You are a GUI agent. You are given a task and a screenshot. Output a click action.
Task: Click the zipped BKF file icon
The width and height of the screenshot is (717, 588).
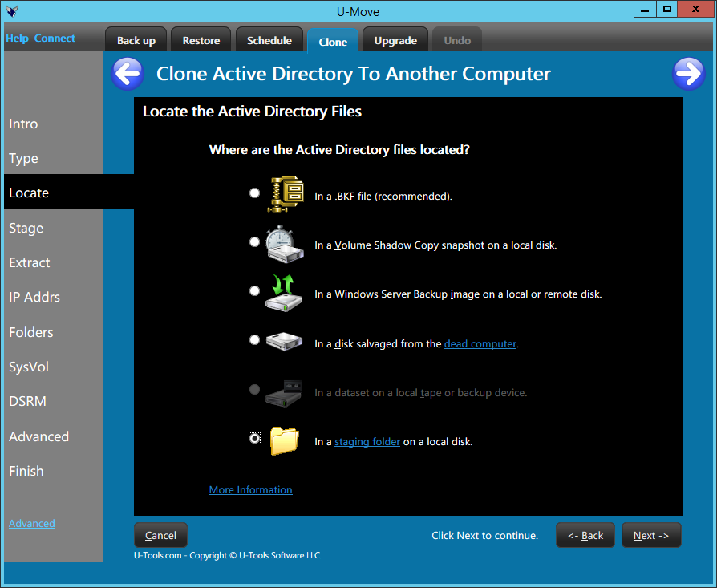286,194
